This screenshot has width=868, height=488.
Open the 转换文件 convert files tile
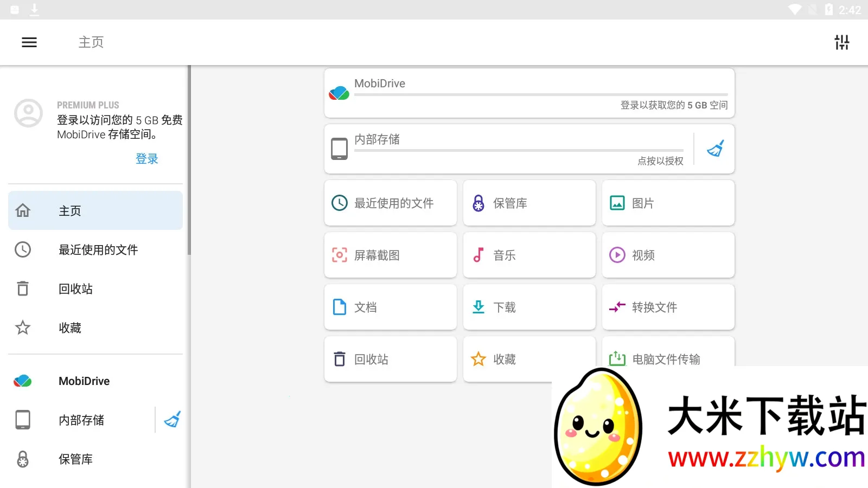[x=668, y=307]
